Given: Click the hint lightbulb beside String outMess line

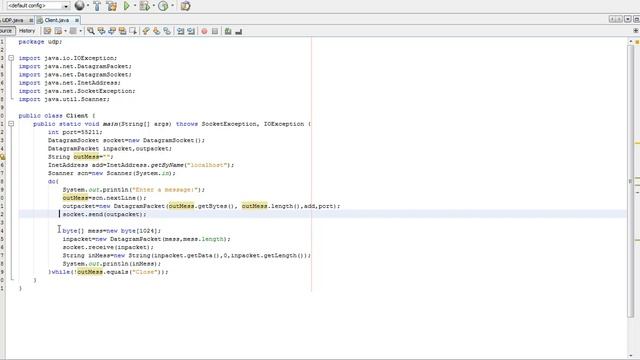Looking at the screenshot, I should point(2,157).
